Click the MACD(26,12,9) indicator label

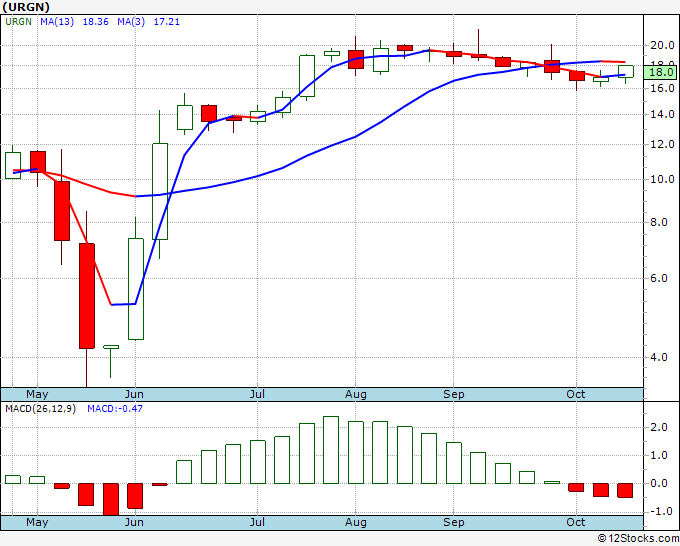coord(41,409)
